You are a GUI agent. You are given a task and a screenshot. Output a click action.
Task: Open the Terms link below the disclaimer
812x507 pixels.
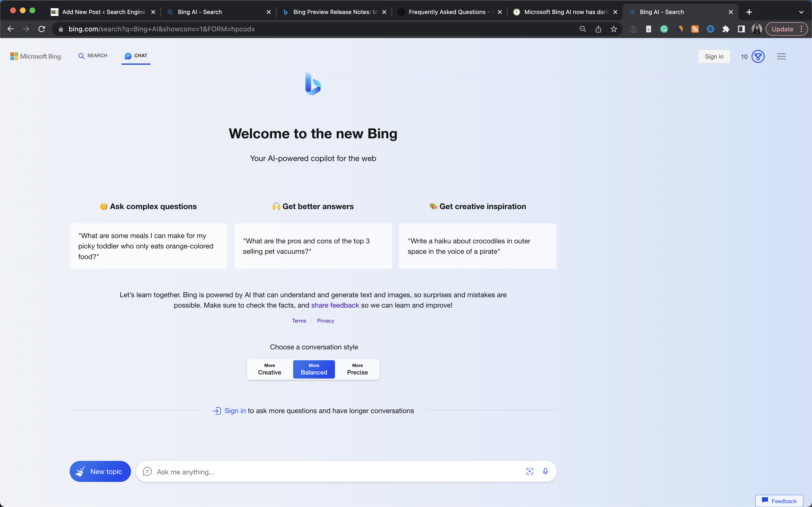click(x=299, y=321)
